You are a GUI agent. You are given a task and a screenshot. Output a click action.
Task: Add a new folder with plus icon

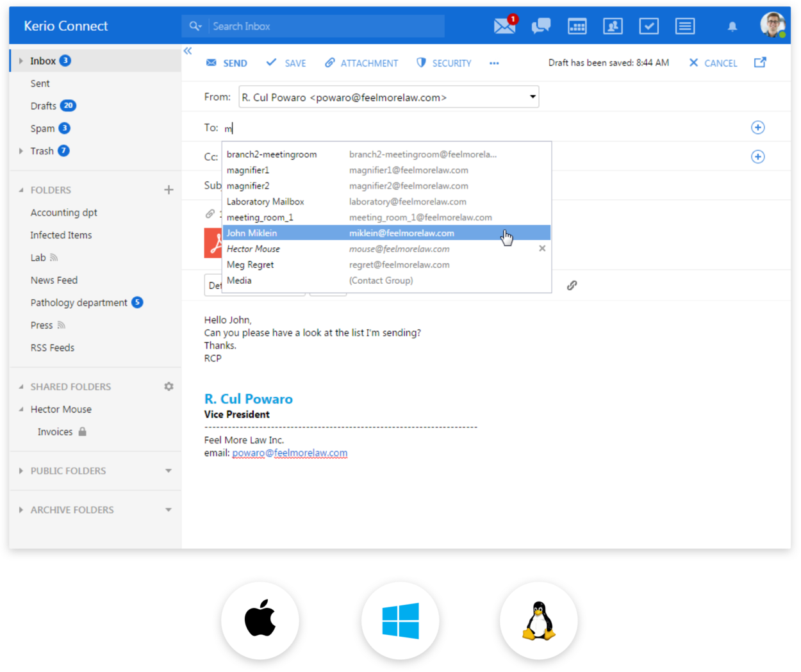click(x=169, y=190)
